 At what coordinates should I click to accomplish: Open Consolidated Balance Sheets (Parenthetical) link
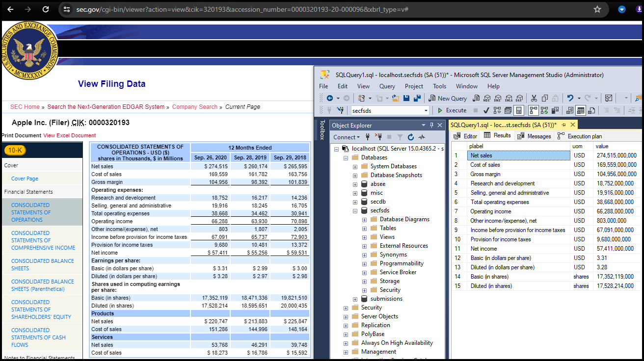[x=43, y=285]
